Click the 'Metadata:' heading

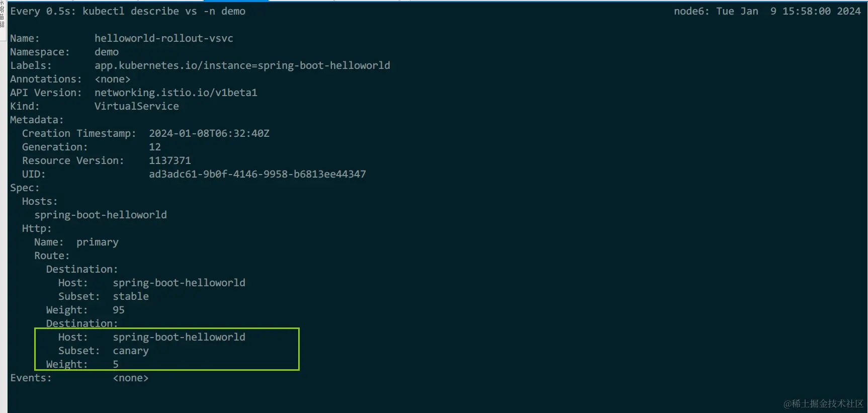pos(37,120)
